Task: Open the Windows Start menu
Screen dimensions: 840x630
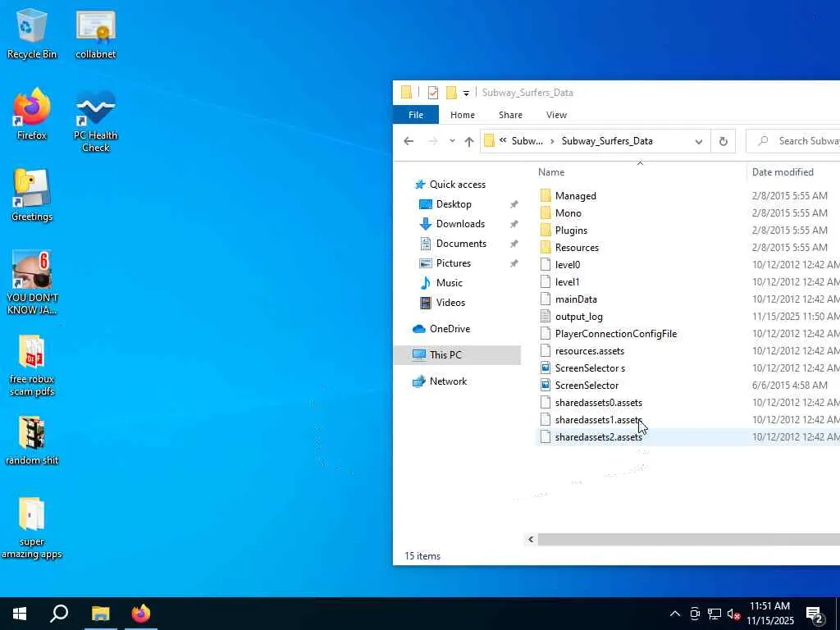Action: point(20,614)
